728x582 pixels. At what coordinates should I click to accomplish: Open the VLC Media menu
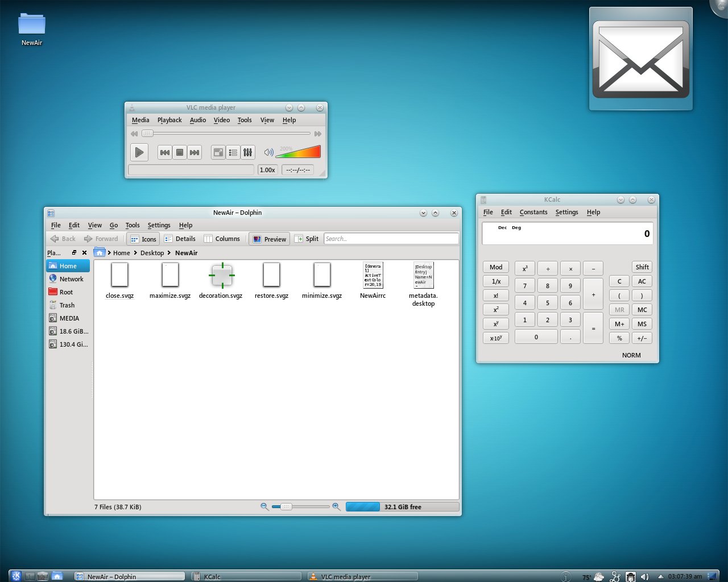coord(140,120)
